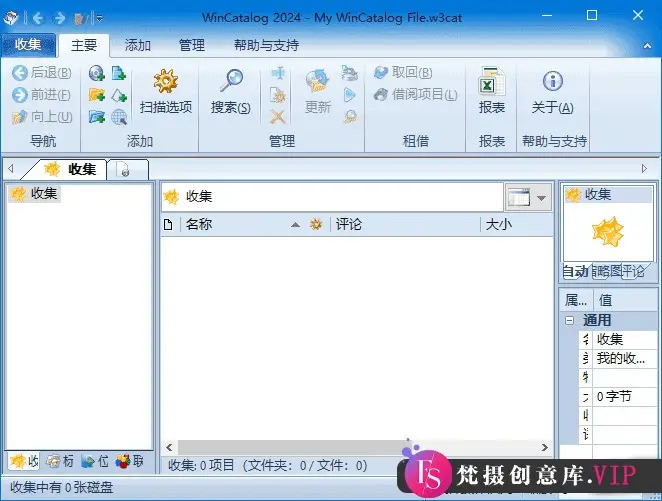Click the small find-on-disk icon below play arrow
This screenshot has width=662, height=501.
point(350,117)
